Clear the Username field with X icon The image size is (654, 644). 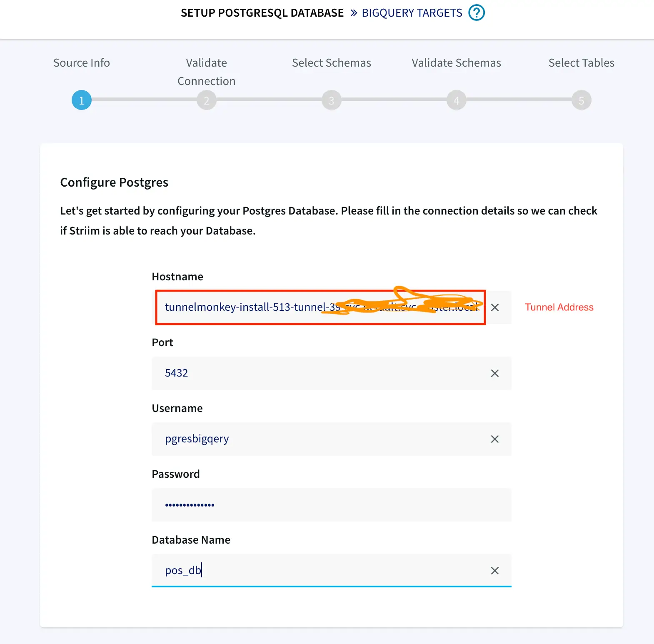[494, 439]
